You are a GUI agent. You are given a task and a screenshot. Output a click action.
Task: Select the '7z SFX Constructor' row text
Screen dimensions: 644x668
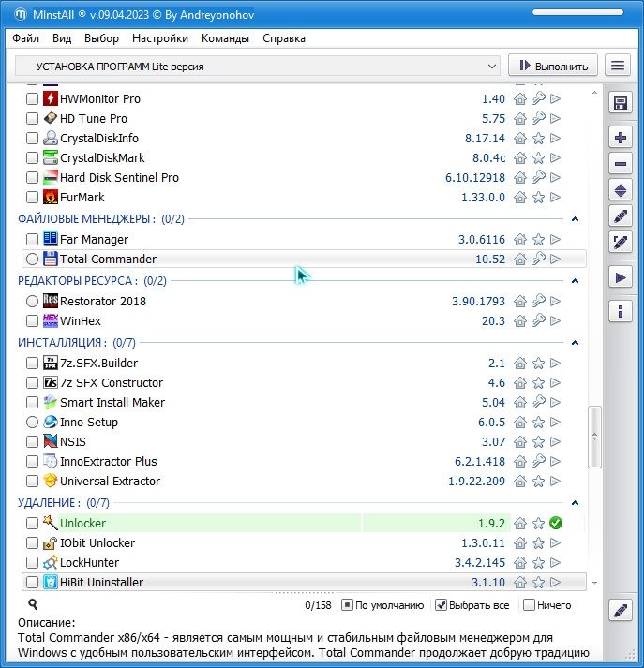(x=112, y=382)
